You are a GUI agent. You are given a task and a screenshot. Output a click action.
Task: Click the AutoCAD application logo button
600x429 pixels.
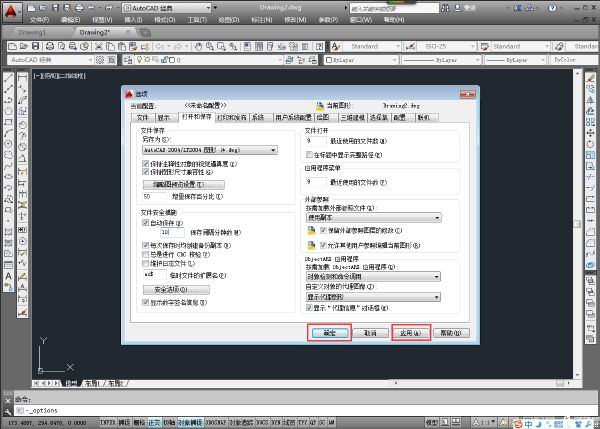click(x=11, y=11)
